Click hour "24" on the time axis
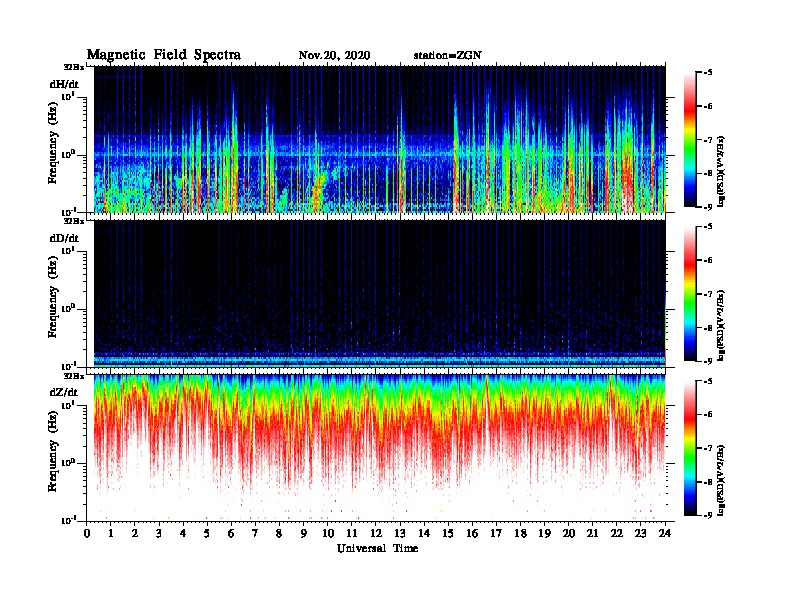Image resolution: width=792 pixels, height=612 pixels. [665, 533]
